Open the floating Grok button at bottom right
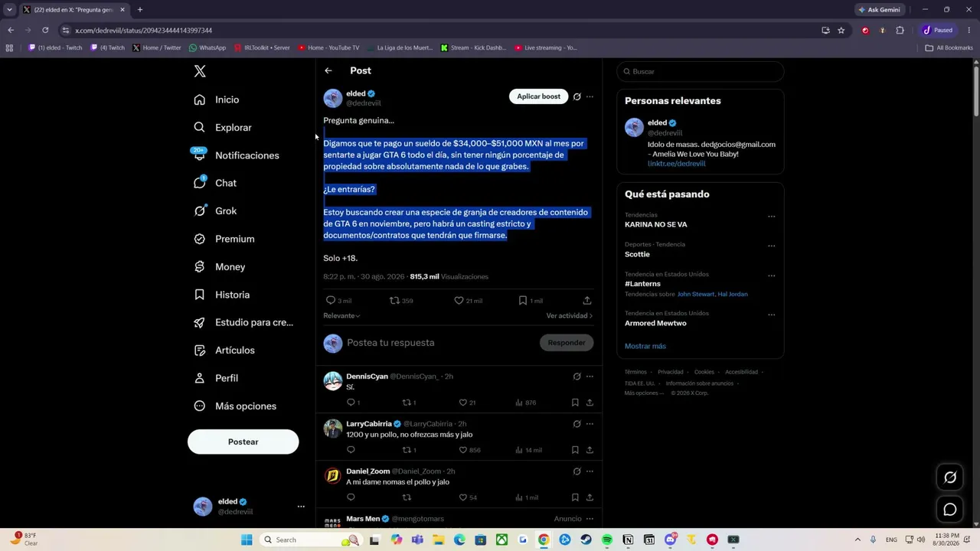This screenshot has width=980, height=551. (950, 478)
